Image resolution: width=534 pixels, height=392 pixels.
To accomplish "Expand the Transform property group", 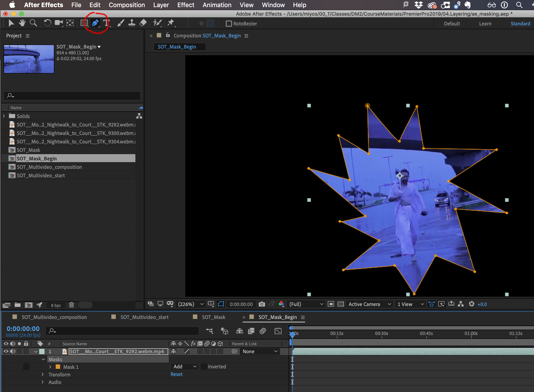I will pos(43,374).
